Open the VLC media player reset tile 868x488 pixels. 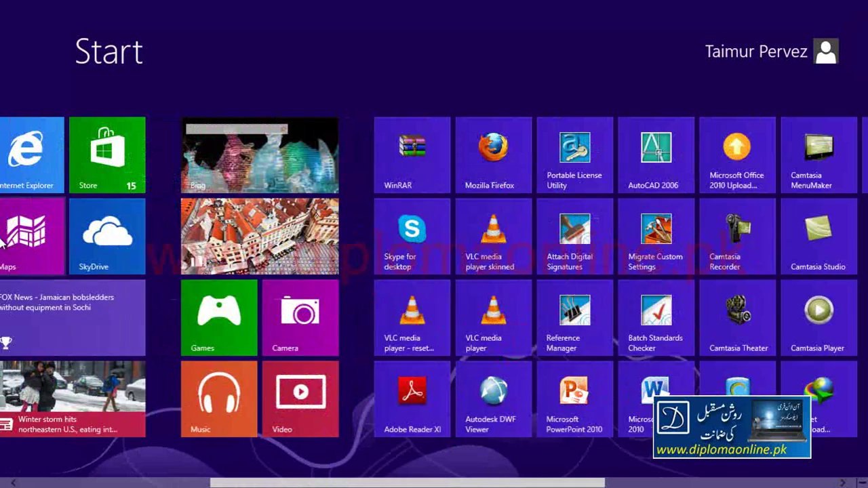click(412, 318)
